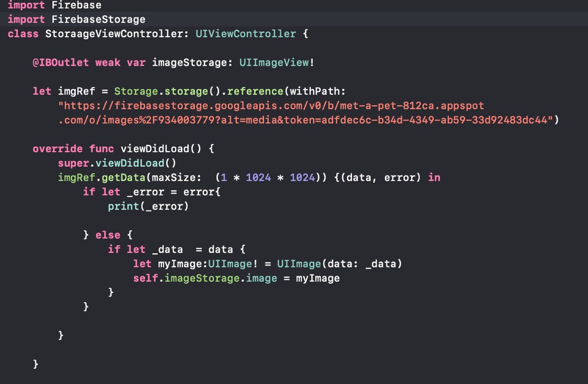
Task: Click the 'in' keyword of the closure
Action: 434,177
